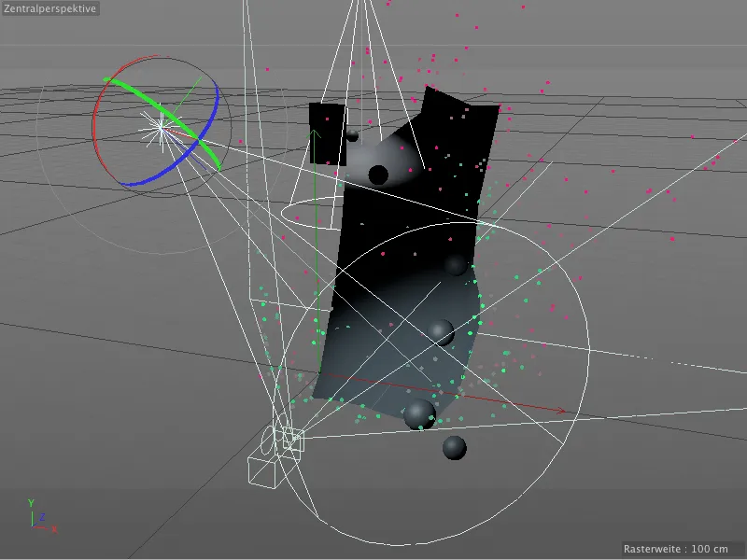
Task: Select the tiny sphere beside the small black rectangle
Action: [x=352, y=135]
